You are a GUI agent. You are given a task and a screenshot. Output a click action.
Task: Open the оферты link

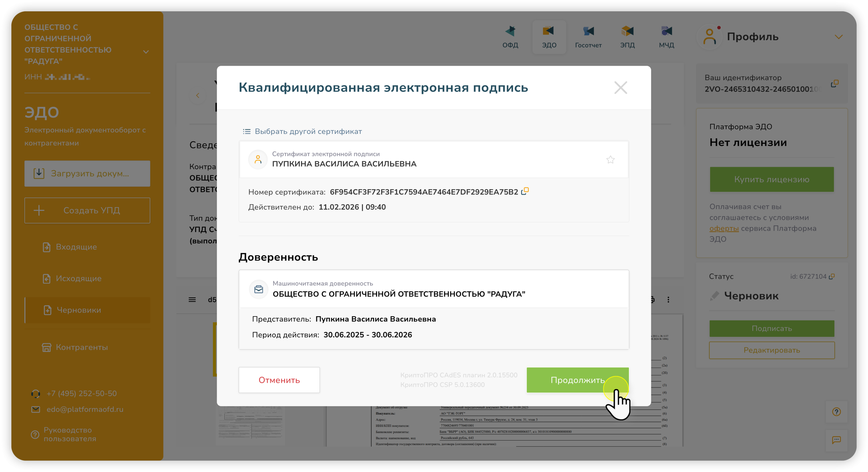pyautogui.click(x=724, y=228)
